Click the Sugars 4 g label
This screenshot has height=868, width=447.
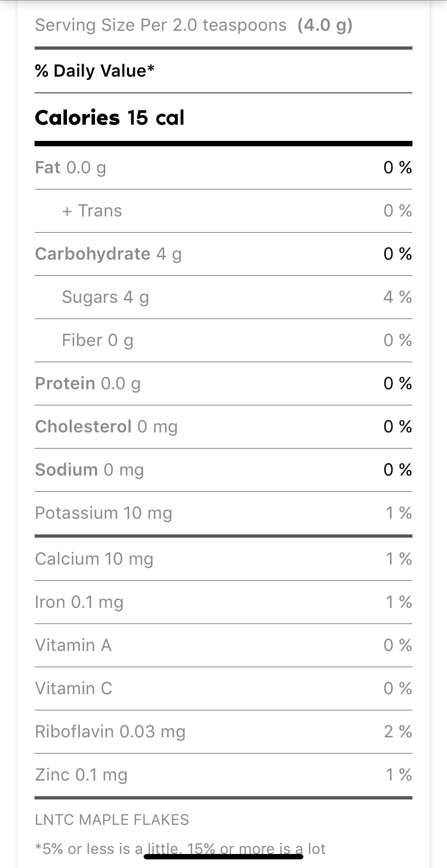click(x=105, y=297)
